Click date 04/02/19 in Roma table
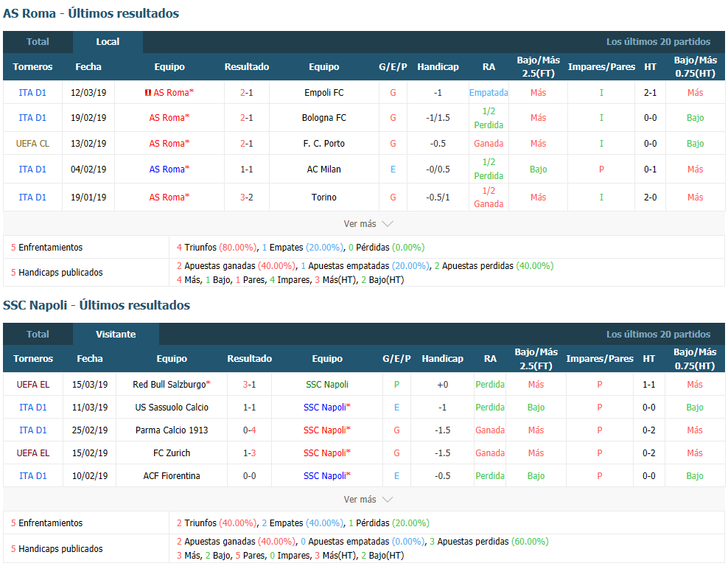 tap(88, 170)
